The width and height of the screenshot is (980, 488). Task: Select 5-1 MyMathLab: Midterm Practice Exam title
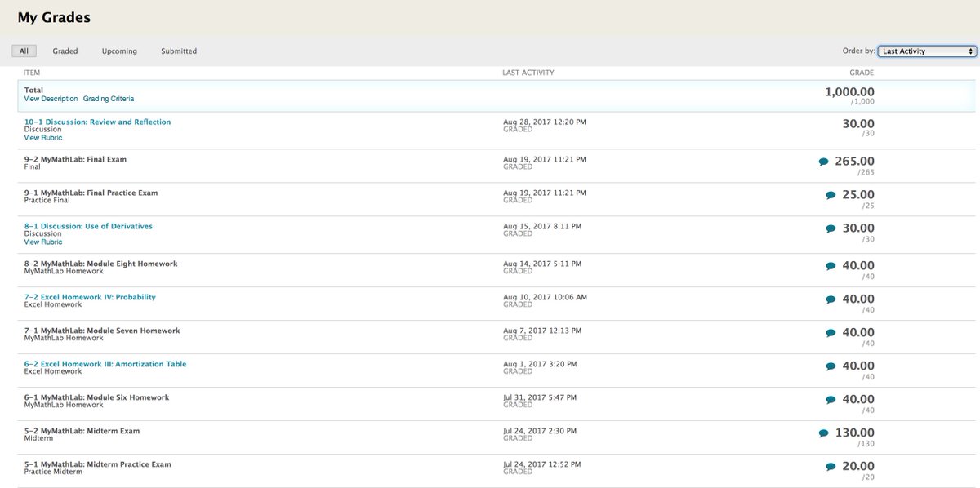click(97, 464)
